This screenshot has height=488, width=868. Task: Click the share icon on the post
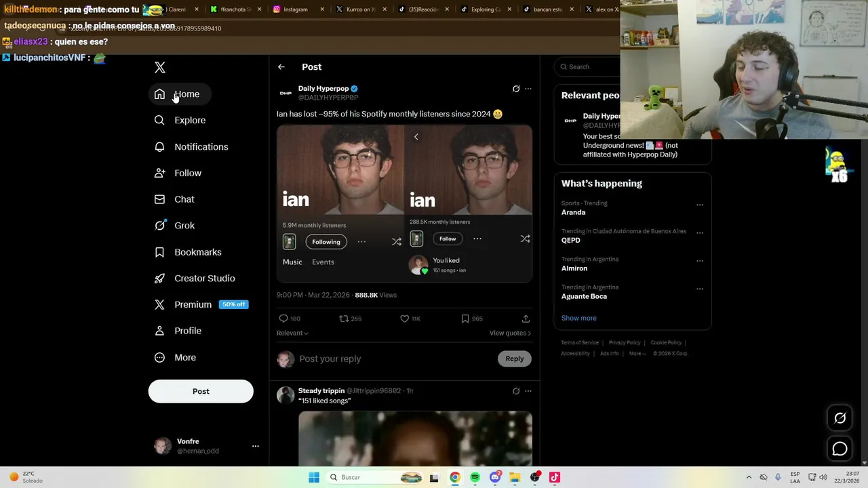pos(526,319)
